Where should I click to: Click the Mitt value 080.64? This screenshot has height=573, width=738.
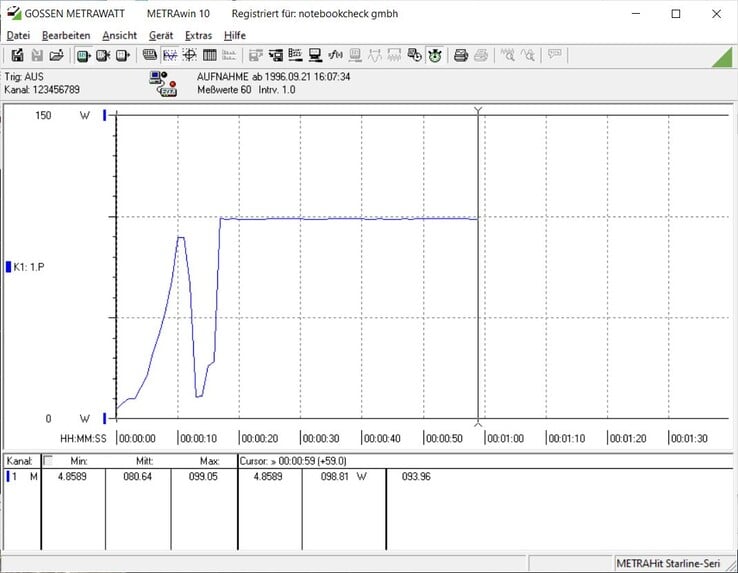click(x=137, y=476)
